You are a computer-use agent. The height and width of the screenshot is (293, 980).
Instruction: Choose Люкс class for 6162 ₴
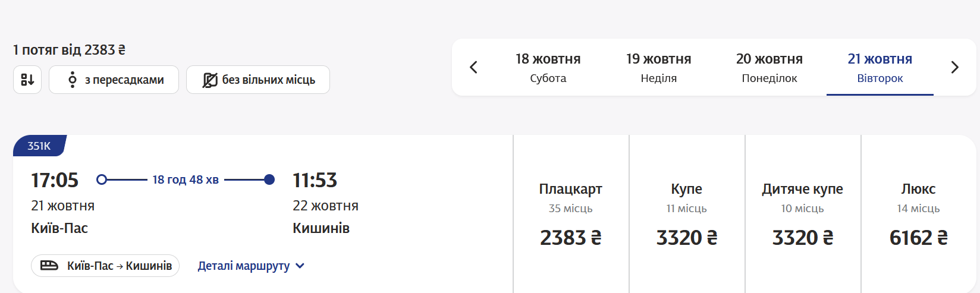pyautogui.click(x=918, y=214)
